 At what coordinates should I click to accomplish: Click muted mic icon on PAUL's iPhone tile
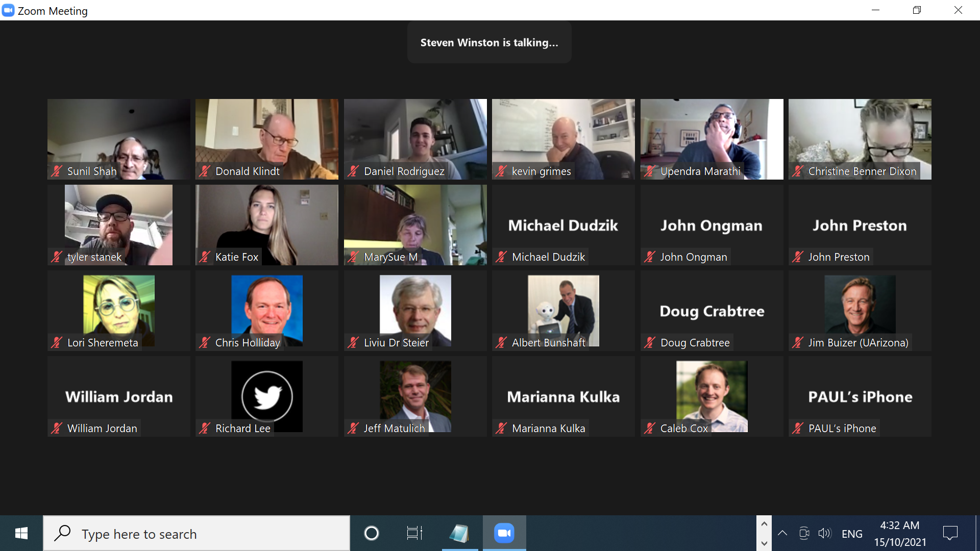click(x=797, y=429)
